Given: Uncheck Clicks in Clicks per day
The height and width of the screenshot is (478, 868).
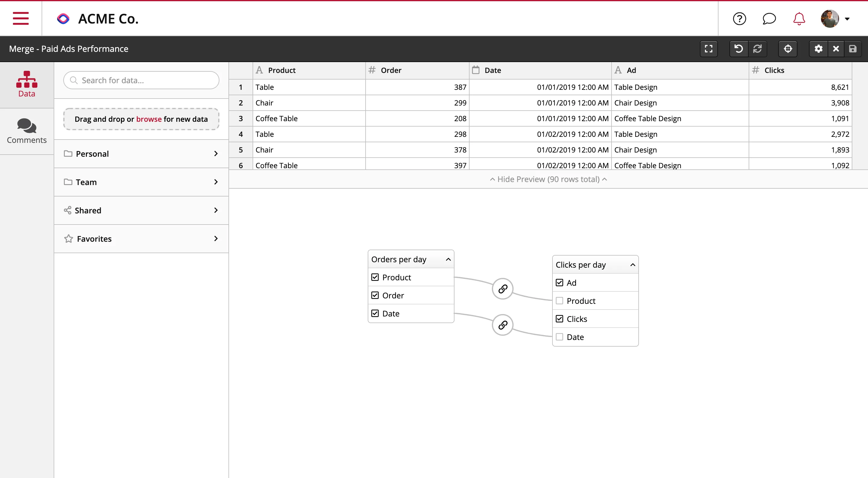Looking at the screenshot, I should coord(559,319).
